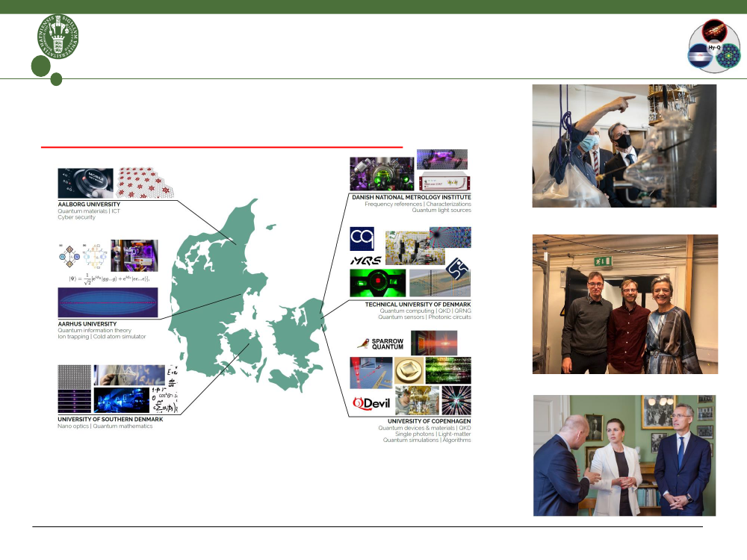Open the photo of man pointing at cryostat
The width and height of the screenshot is (747, 560).
point(624,146)
